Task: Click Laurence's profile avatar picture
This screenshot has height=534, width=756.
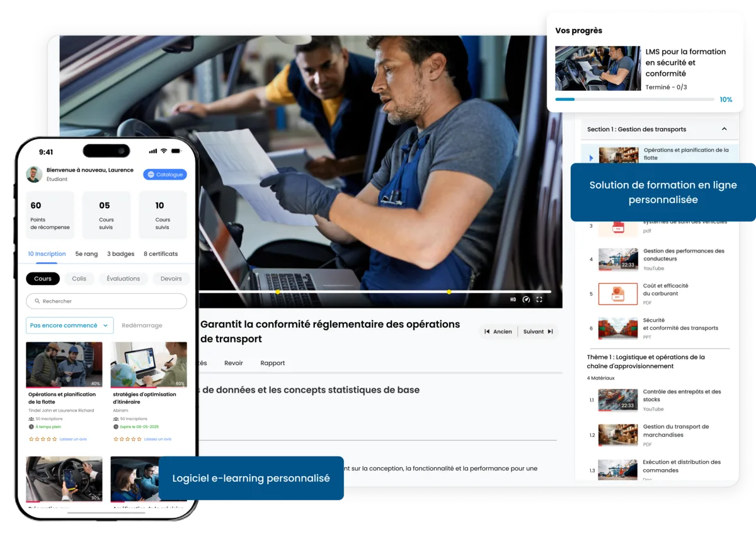Action: click(34, 174)
